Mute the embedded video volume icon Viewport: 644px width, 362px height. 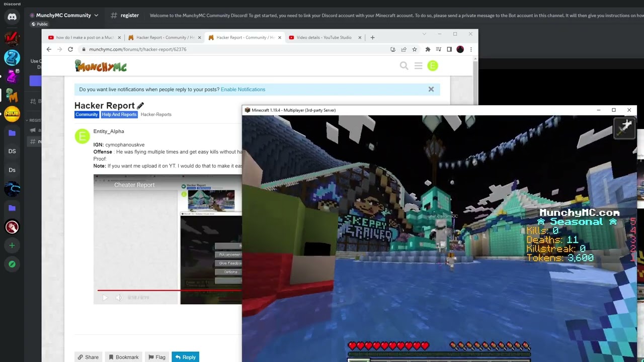(x=119, y=298)
